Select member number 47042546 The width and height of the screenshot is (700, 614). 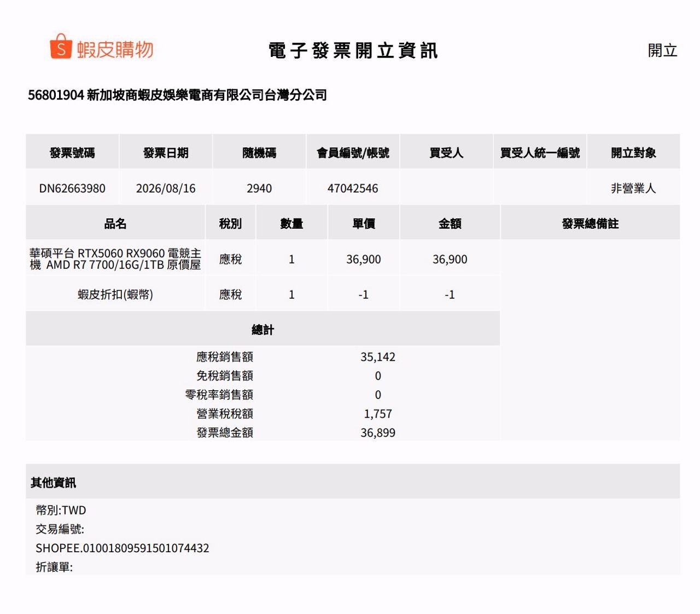tap(353, 188)
